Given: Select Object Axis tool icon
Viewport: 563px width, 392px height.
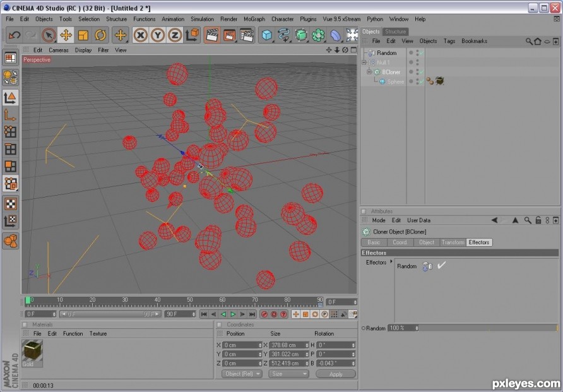Looking at the screenshot, I should (x=10, y=115).
